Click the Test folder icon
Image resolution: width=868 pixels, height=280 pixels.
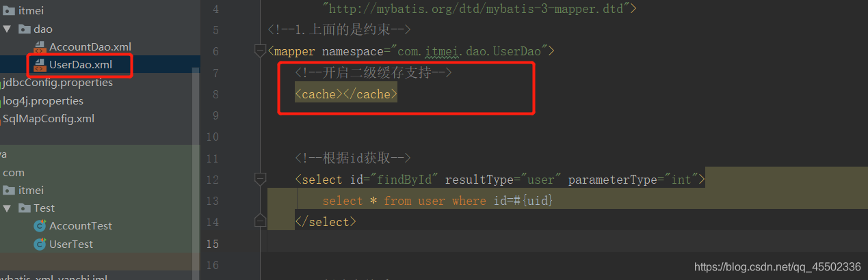[24, 208]
